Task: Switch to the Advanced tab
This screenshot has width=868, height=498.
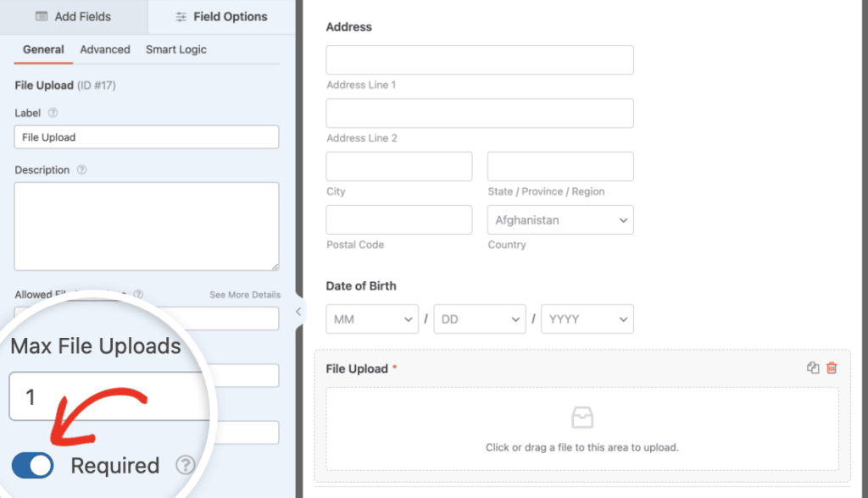Action: click(x=104, y=49)
